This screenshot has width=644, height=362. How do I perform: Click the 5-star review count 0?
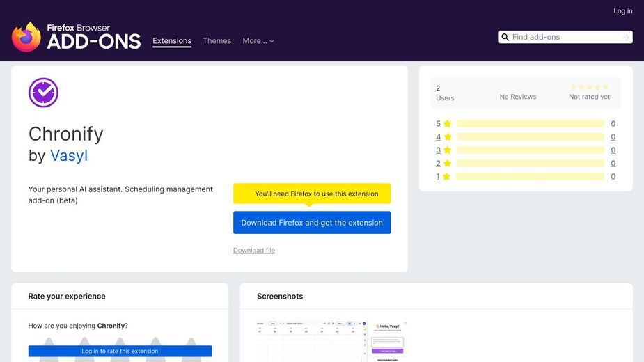coord(613,124)
